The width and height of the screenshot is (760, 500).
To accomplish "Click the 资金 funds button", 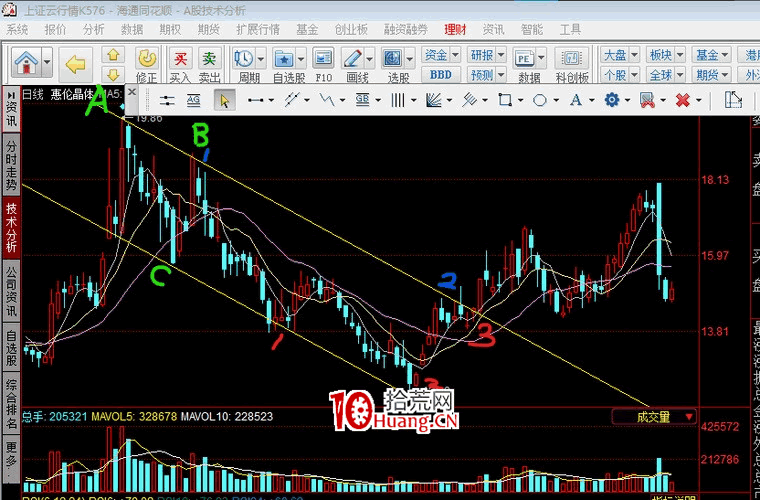I will tap(436, 55).
